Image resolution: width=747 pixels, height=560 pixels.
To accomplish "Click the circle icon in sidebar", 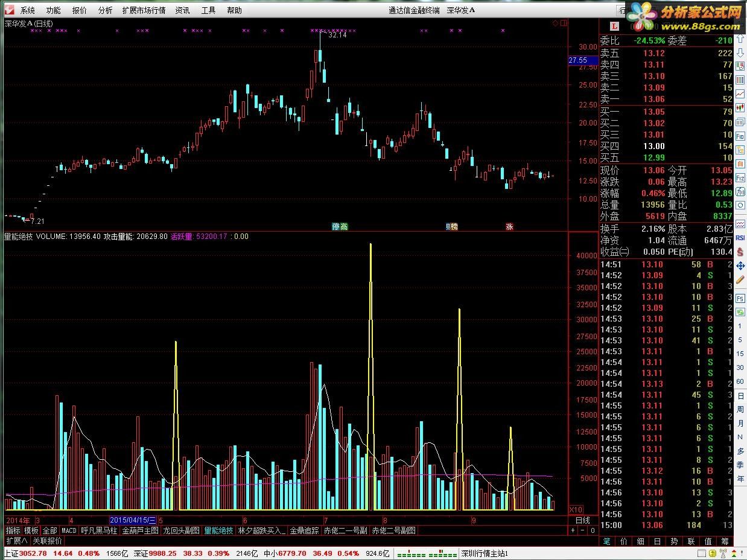I will (x=740, y=205).
